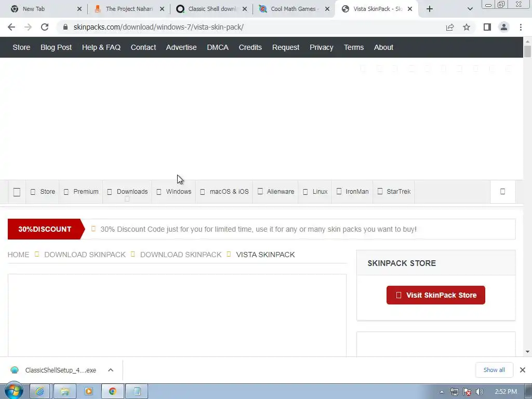
Task: Open the 30% Discount Code announcement link
Action: click(258, 229)
